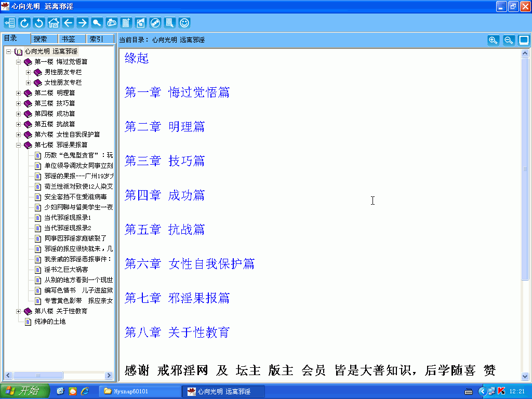
Task: Switch to the 搜索 tab
Action: (x=41, y=39)
